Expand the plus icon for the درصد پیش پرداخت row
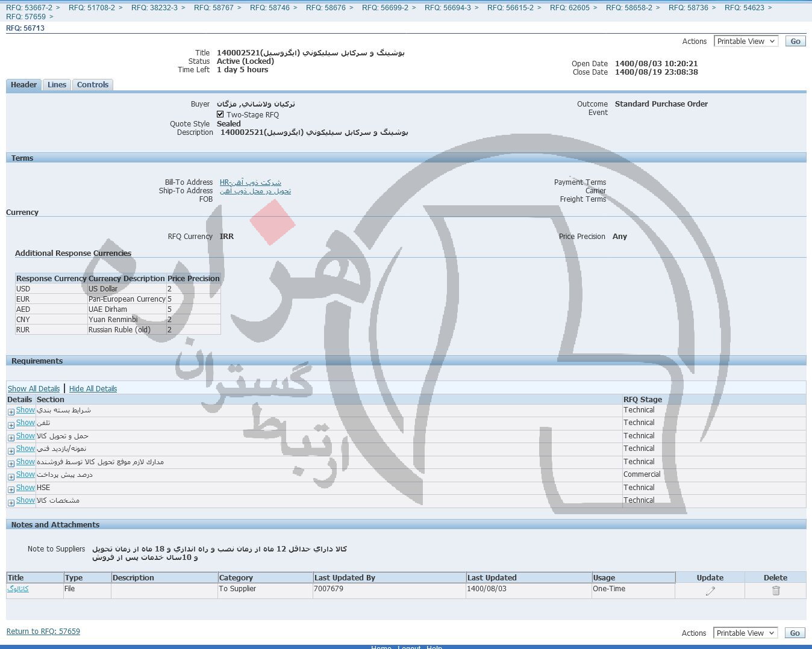The image size is (812, 649). click(11, 477)
